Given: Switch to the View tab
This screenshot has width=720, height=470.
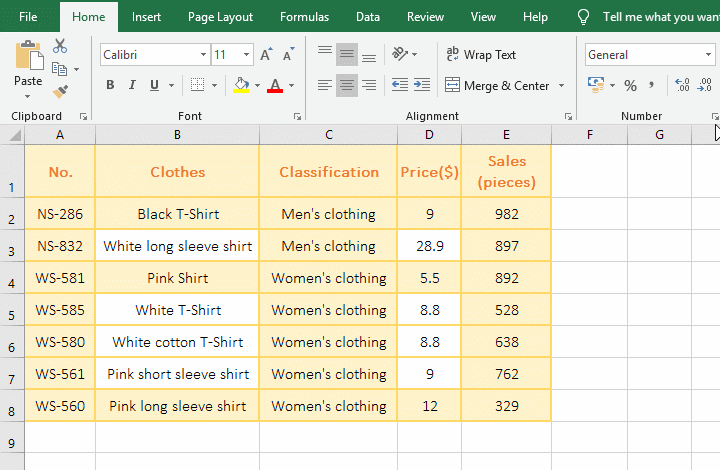Looking at the screenshot, I should 483,17.
